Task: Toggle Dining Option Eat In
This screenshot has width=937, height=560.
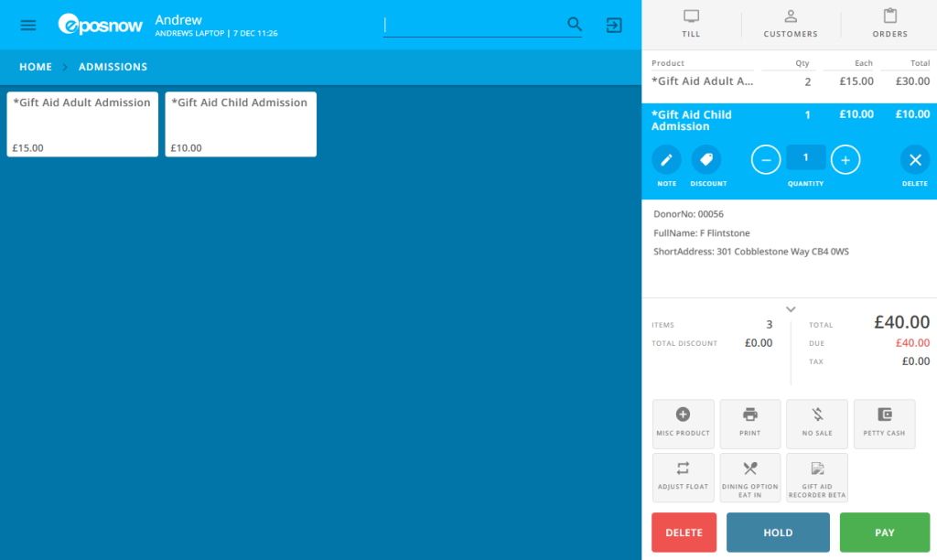Action: pyautogui.click(x=750, y=477)
